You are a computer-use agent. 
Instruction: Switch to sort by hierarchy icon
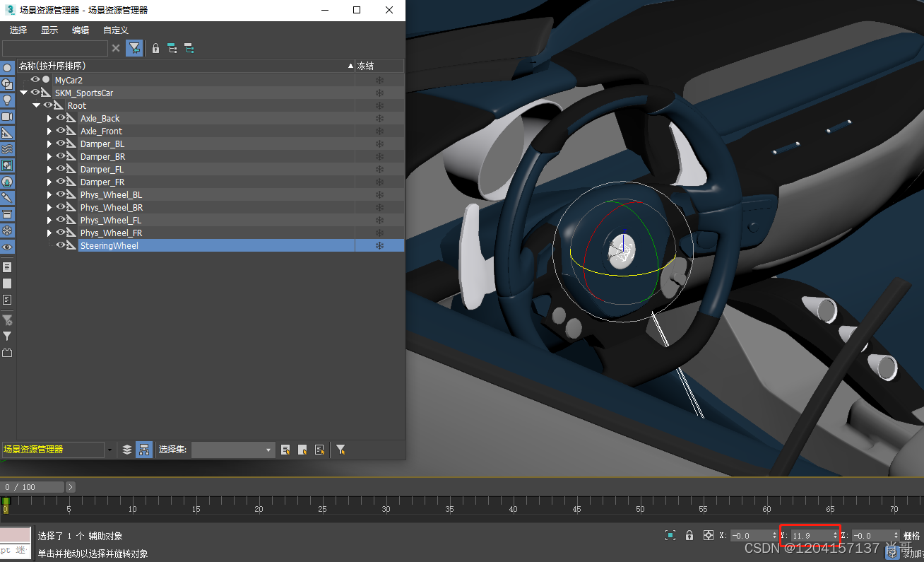pyautogui.click(x=144, y=450)
